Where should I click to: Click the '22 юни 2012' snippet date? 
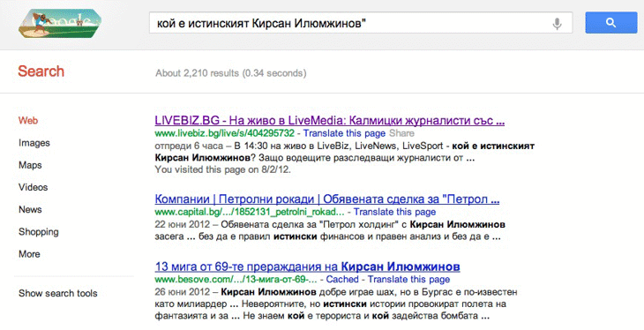pyautogui.click(x=183, y=225)
